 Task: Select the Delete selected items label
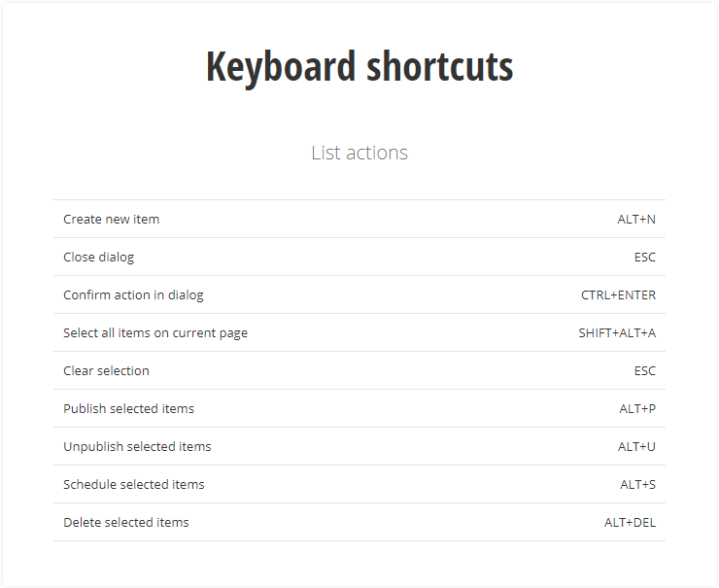[x=126, y=523]
